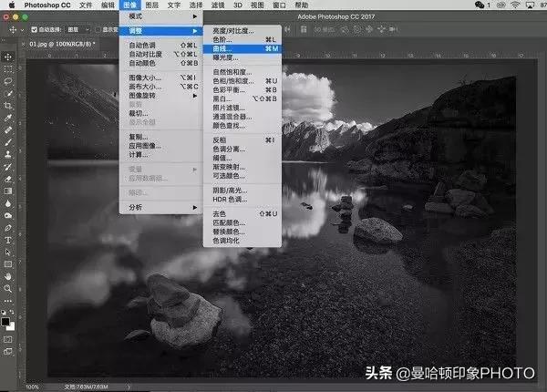
Task: Select the Lasso tool
Action: [x=8, y=81]
